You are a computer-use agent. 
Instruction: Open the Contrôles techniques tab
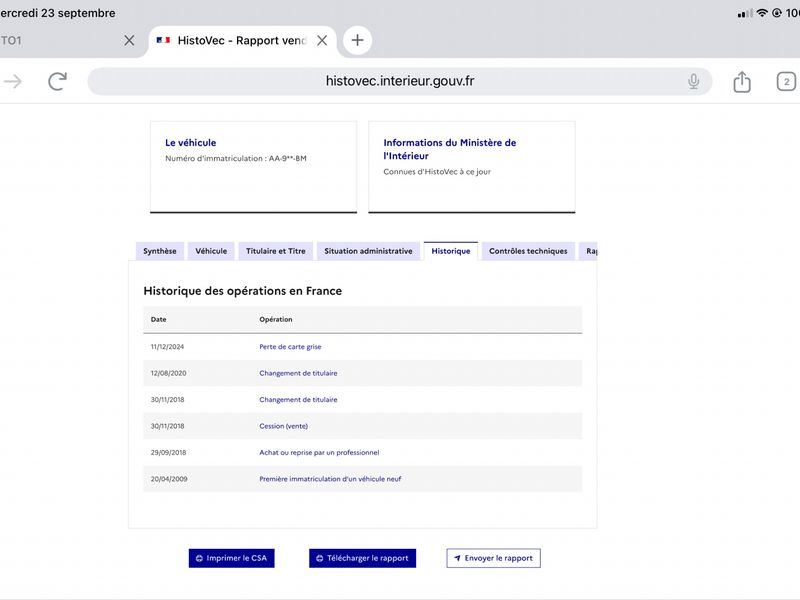pos(528,251)
